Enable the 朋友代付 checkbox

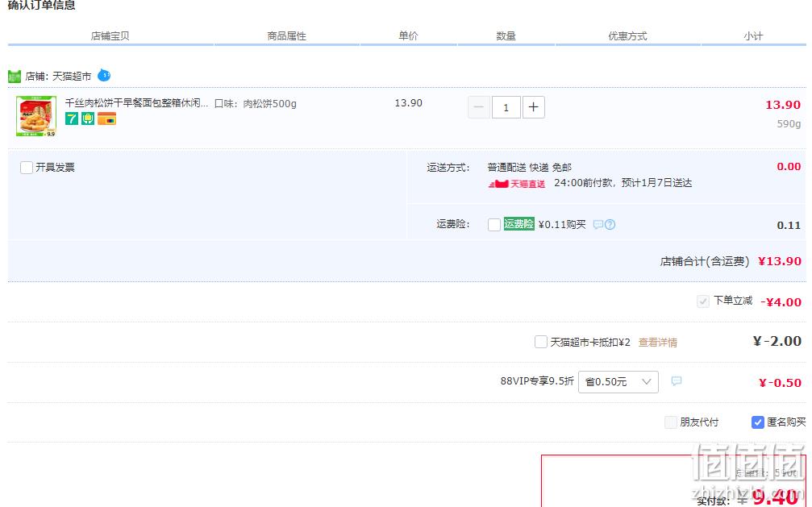coord(671,422)
